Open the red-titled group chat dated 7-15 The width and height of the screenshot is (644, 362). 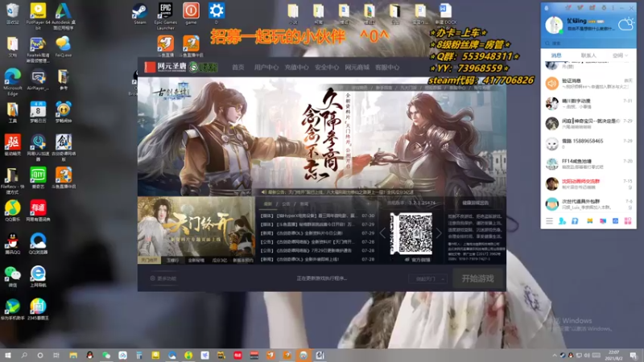coord(588,184)
